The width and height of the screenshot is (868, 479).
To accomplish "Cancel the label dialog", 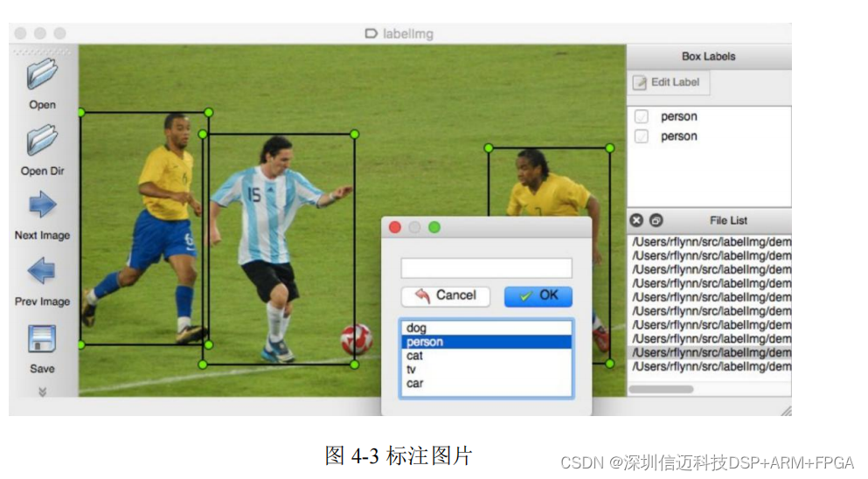I will tap(446, 296).
